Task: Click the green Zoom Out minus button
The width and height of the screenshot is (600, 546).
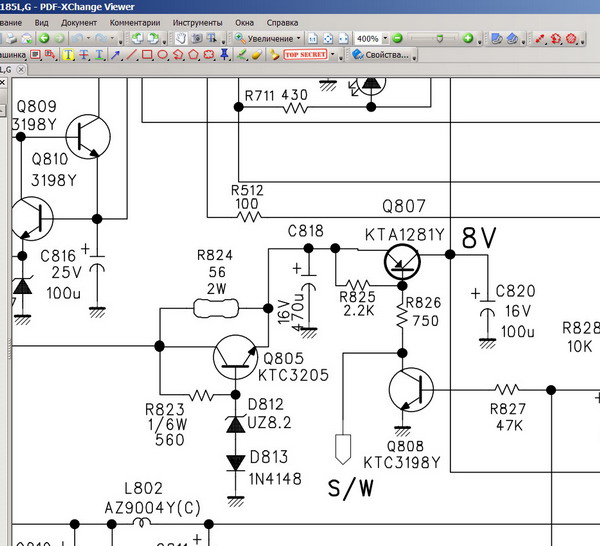Action: pos(397,38)
